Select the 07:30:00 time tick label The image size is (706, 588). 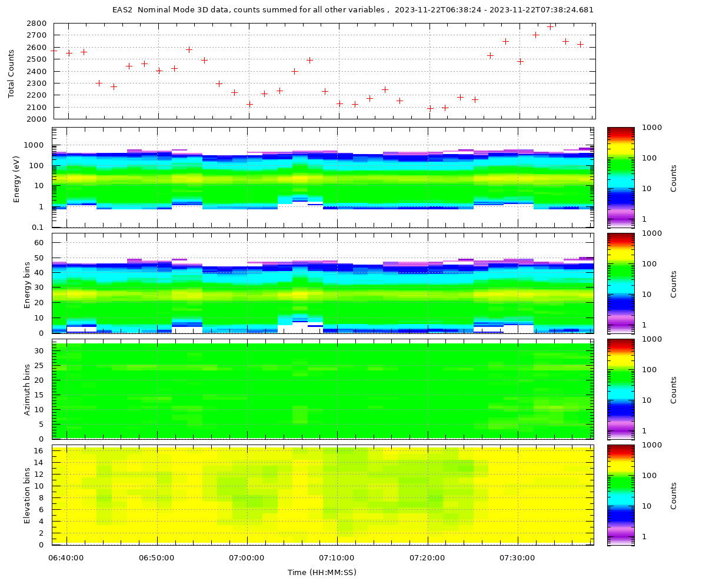click(x=517, y=557)
